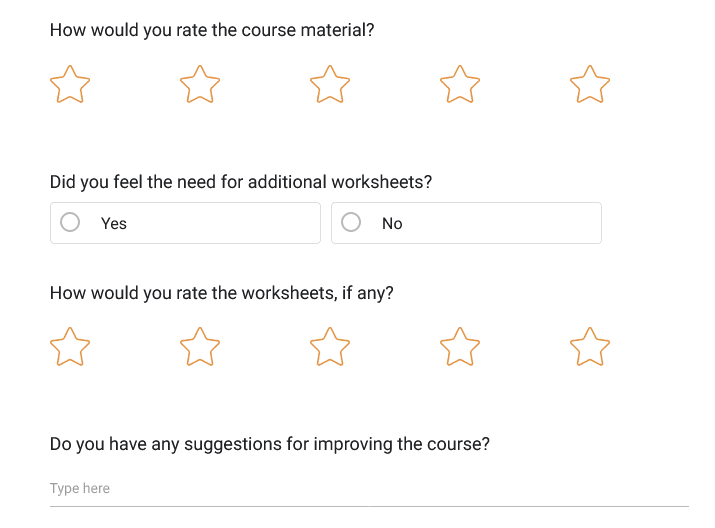Select fifth star for worksheets rating
This screenshot has height=528, width=715.
point(590,347)
